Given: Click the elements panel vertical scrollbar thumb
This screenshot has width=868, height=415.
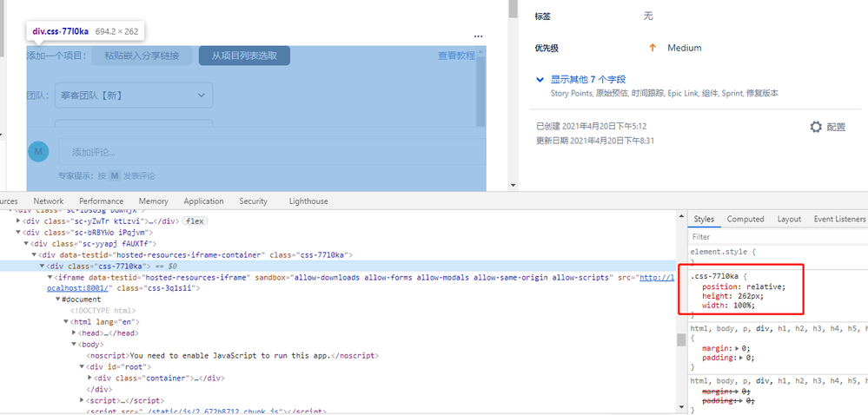Looking at the screenshot, I should [681, 339].
